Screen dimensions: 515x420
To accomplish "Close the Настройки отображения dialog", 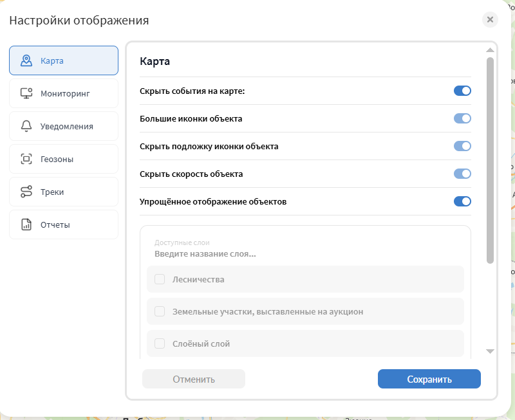I will click(490, 20).
